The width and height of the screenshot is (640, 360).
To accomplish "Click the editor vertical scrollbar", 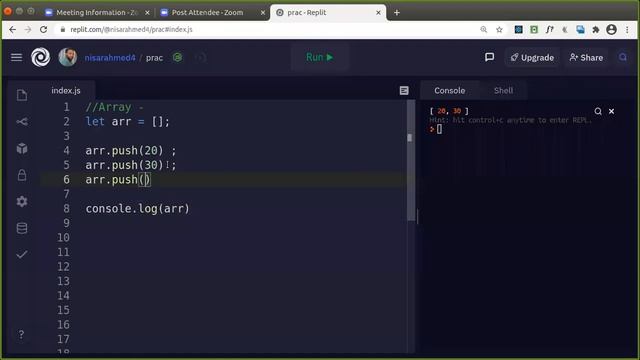I will click(x=411, y=161).
